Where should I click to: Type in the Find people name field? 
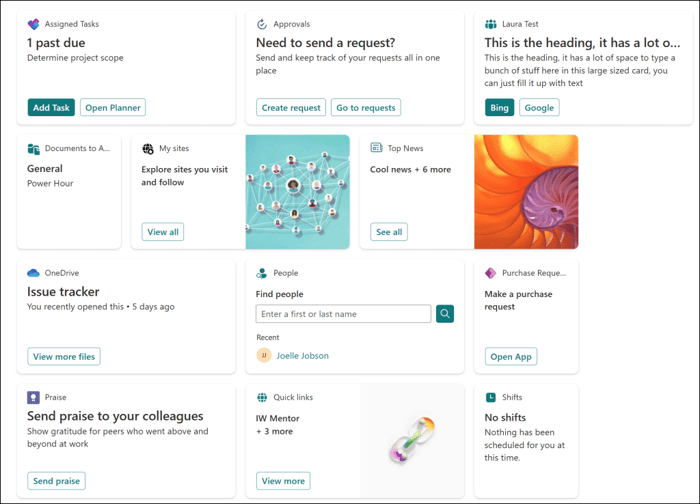343,314
